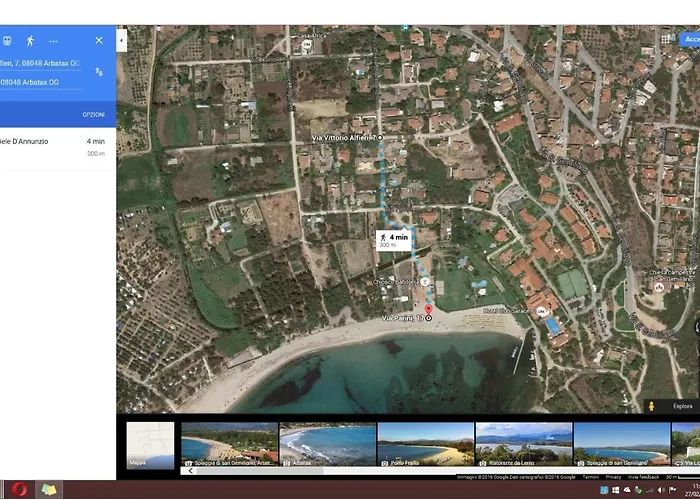Select the 4 min walking route result
Screen dimensions: 700x500
point(55,147)
